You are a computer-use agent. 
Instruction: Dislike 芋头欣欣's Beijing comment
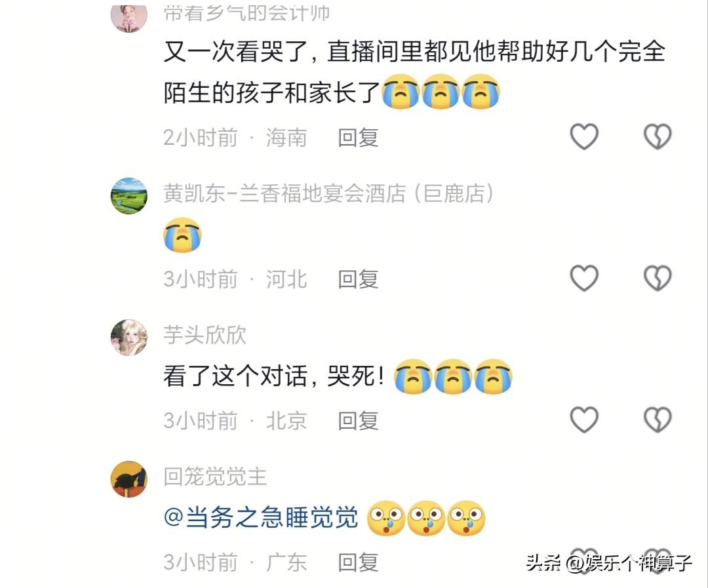(x=658, y=419)
